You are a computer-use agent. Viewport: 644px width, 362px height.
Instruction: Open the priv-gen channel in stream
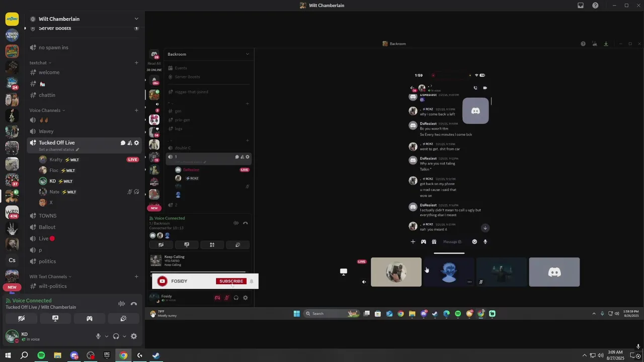click(x=182, y=120)
